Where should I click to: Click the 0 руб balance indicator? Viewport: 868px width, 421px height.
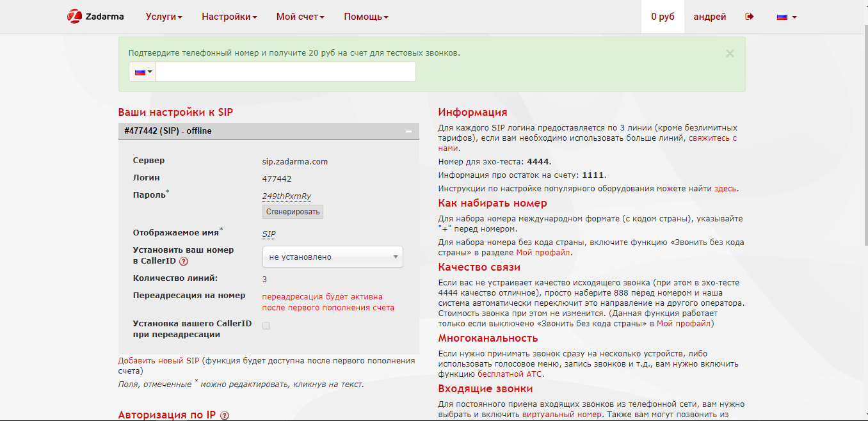coord(663,17)
